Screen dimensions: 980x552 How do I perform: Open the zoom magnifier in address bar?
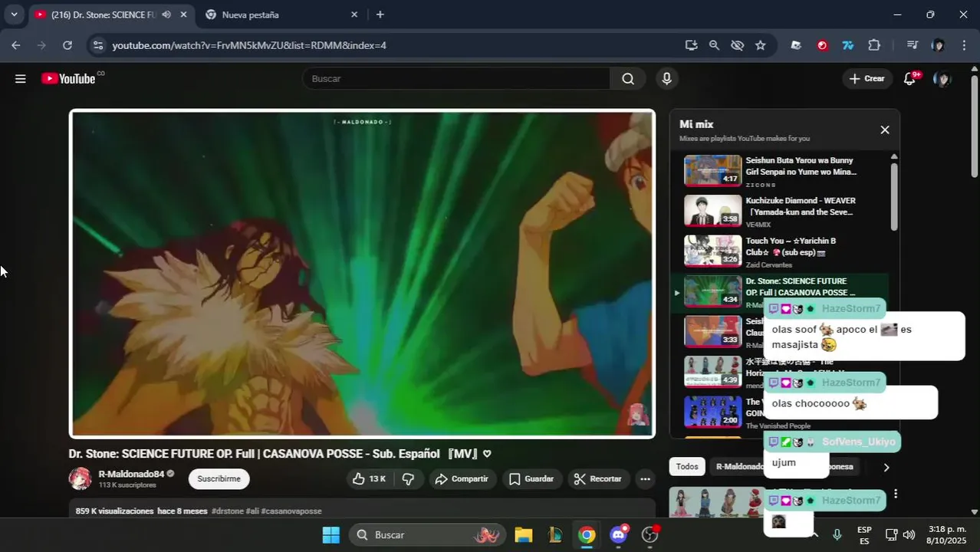[x=714, y=45]
